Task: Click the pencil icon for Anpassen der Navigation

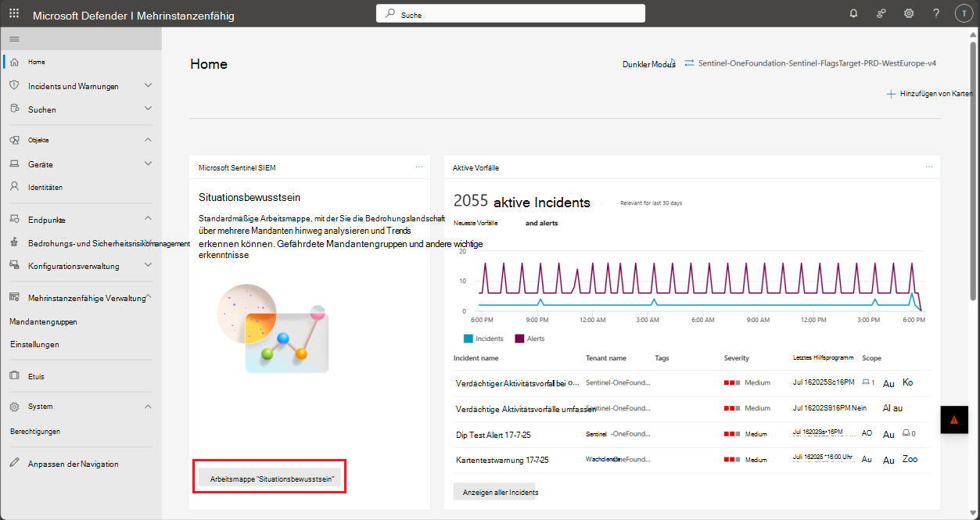Action: point(14,463)
